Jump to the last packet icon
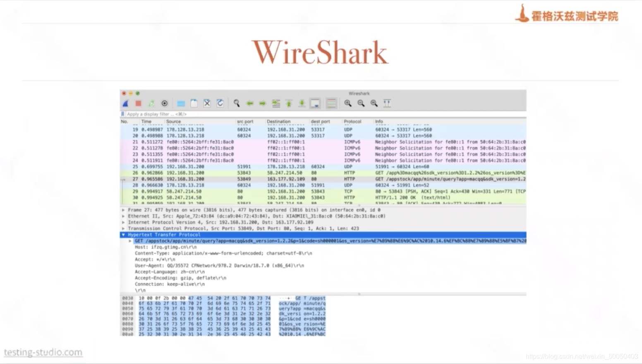This screenshot has width=642, height=364. [x=302, y=103]
